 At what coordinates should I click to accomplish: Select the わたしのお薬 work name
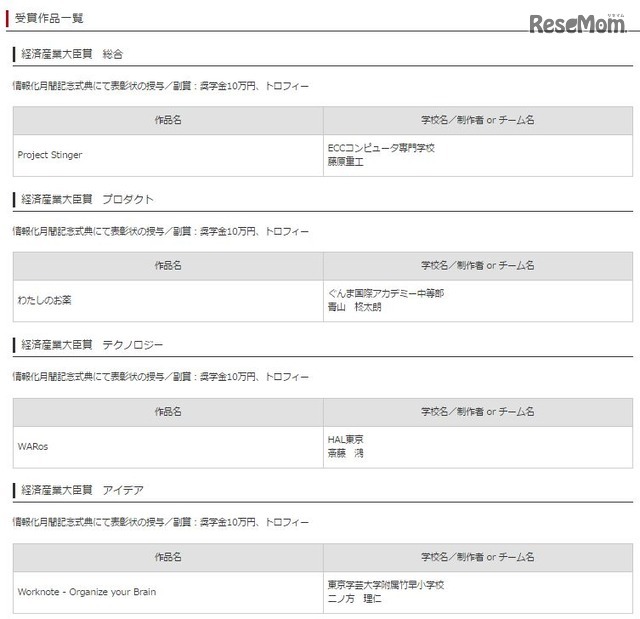[x=44, y=300]
